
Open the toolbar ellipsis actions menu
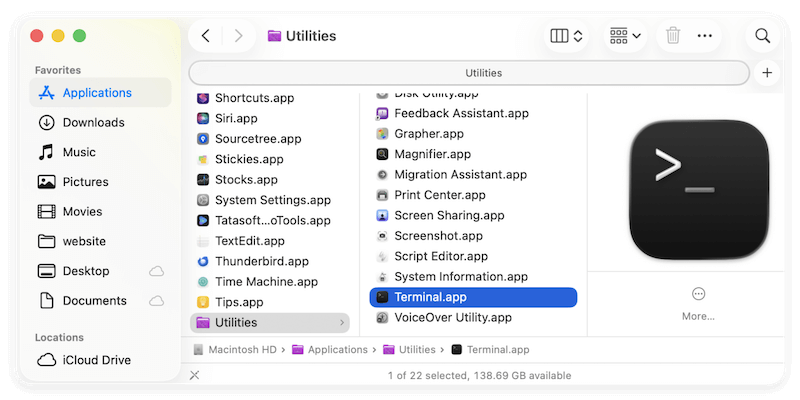coord(705,36)
